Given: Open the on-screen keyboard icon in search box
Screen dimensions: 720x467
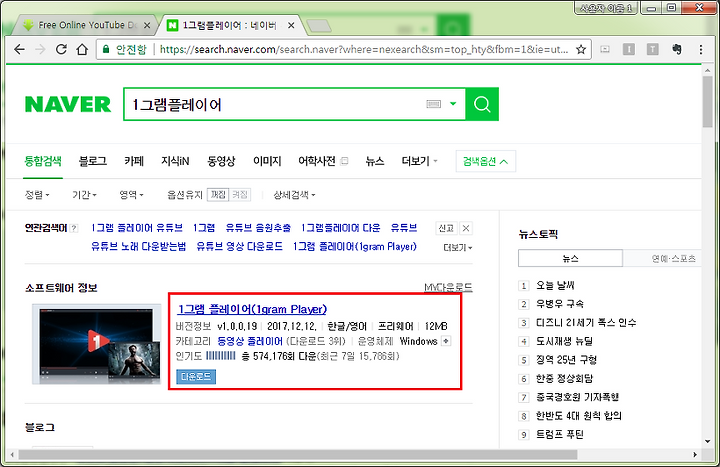Looking at the screenshot, I should (x=433, y=104).
